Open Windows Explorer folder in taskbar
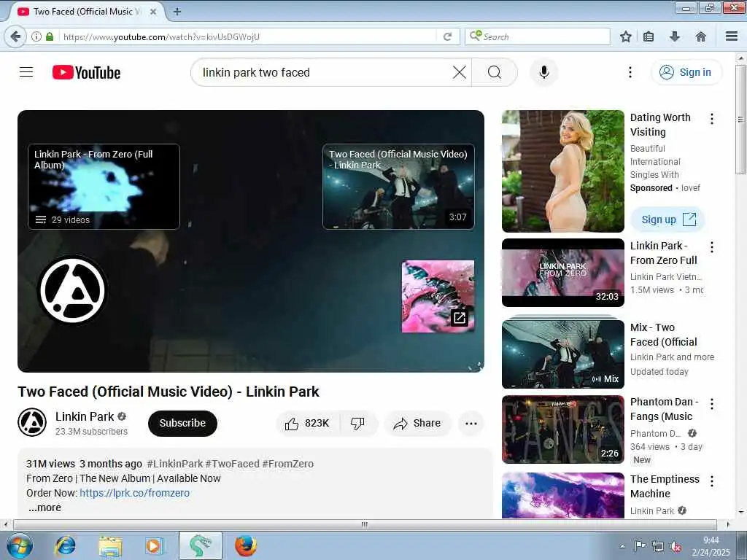This screenshot has height=560, width=747. (x=111, y=545)
